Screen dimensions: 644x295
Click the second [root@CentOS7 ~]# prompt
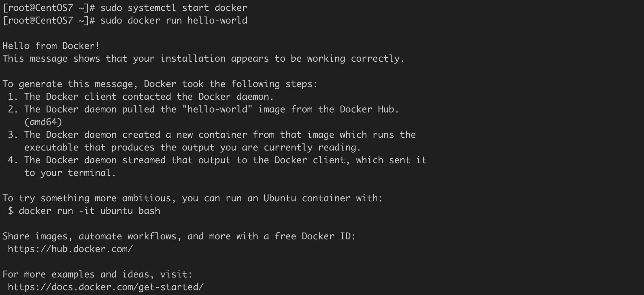[49, 21]
